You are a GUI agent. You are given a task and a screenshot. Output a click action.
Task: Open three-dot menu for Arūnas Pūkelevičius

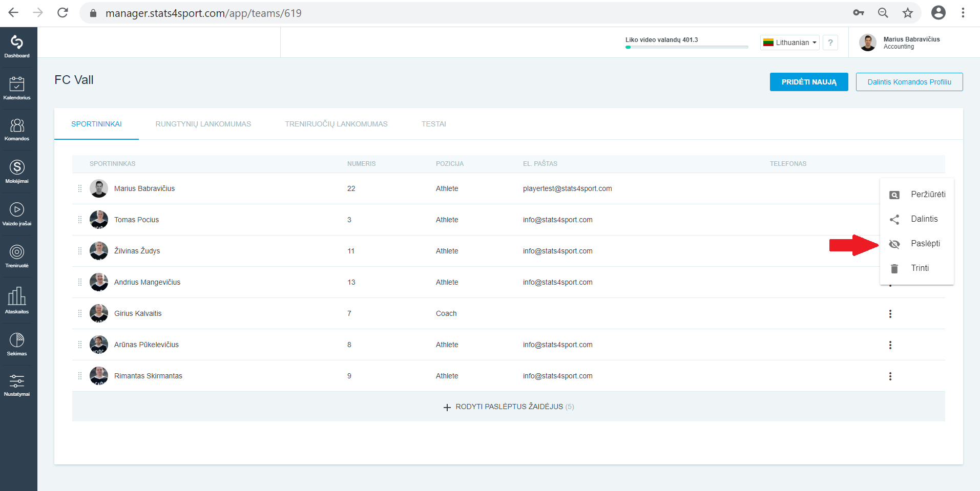890,345
